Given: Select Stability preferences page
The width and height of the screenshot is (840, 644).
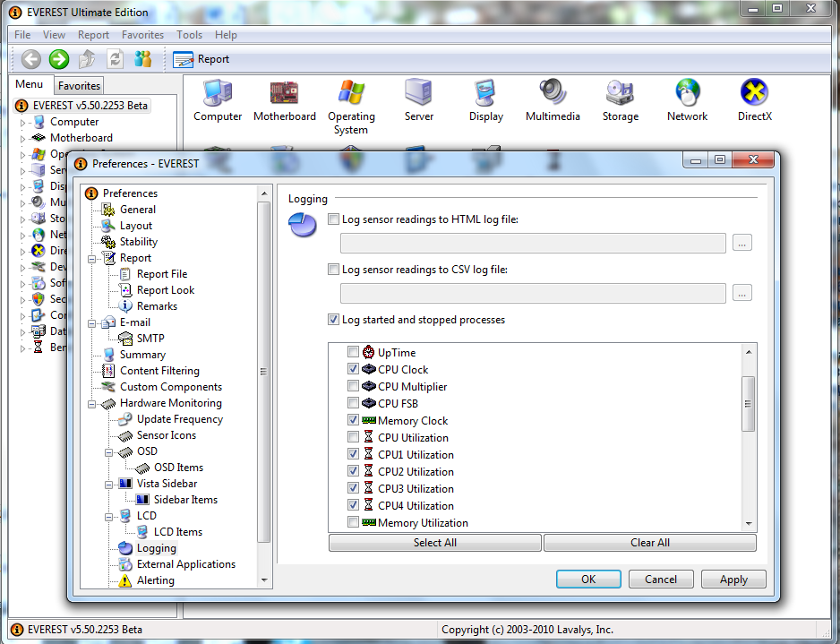Looking at the screenshot, I should pos(139,242).
